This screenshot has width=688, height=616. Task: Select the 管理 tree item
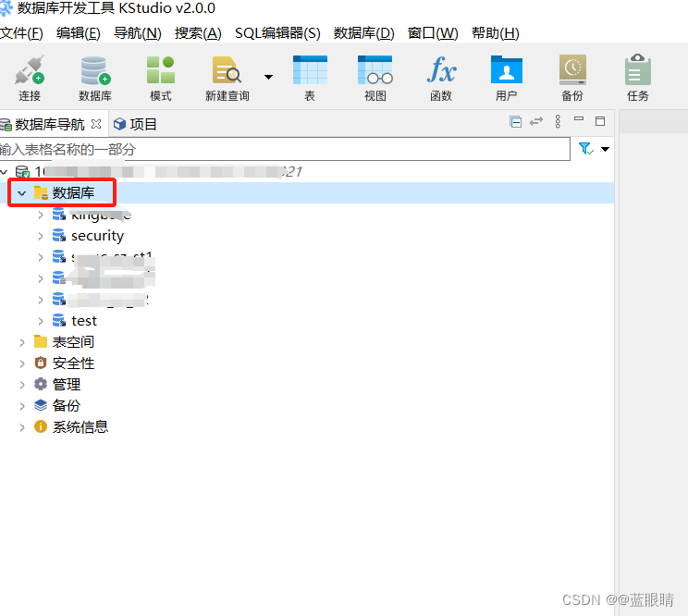[x=67, y=385]
